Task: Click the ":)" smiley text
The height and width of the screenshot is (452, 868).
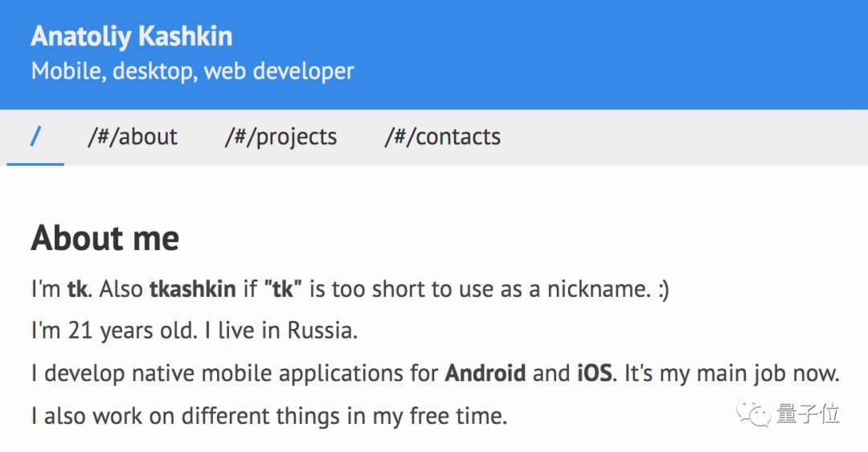Action: [662, 290]
